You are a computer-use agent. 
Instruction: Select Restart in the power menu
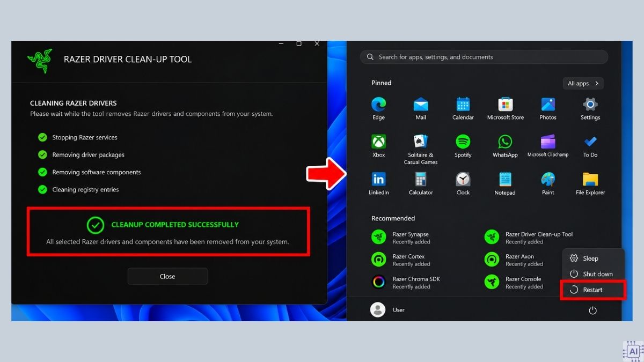point(592,290)
